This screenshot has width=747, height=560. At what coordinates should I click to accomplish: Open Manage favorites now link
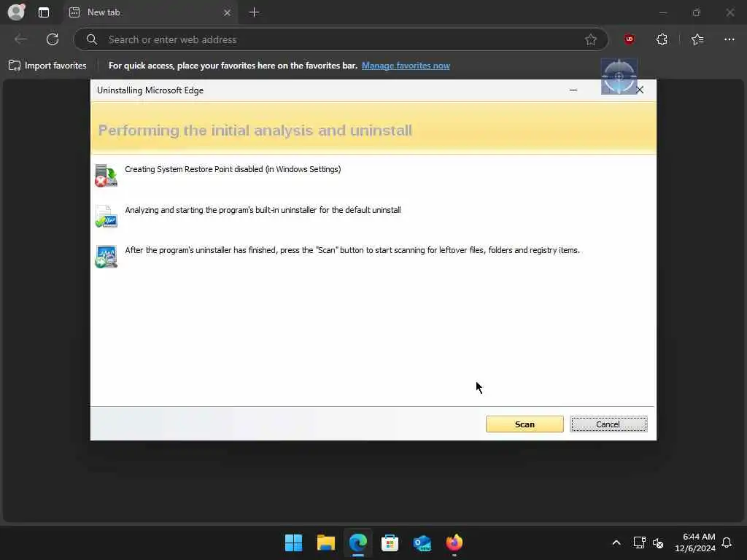406,66
